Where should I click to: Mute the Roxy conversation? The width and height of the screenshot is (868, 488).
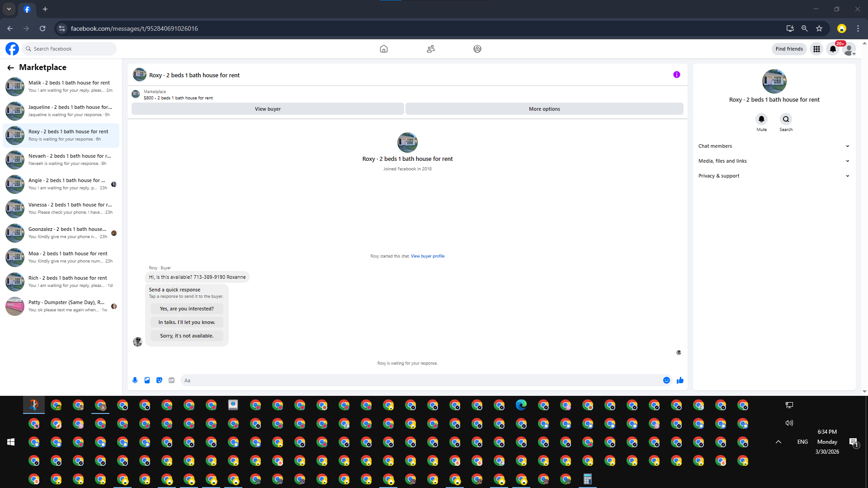pos(761,119)
